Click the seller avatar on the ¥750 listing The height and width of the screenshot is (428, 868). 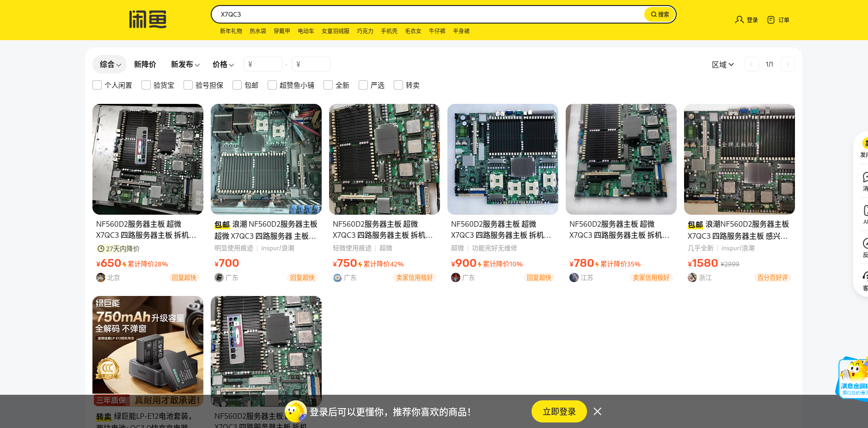337,277
